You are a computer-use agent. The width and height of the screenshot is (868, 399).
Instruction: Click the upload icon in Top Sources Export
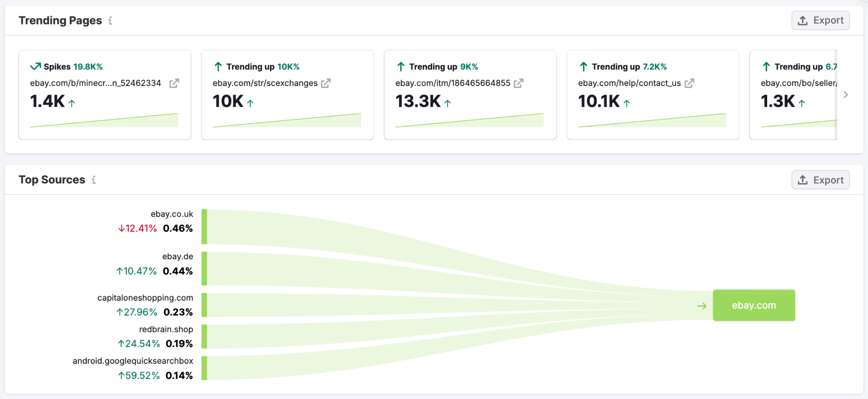tap(803, 179)
